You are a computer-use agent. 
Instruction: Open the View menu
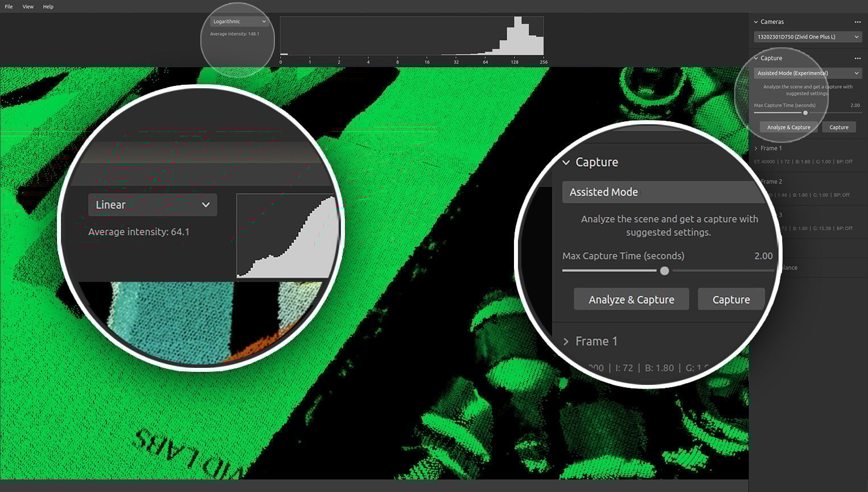pos(28,7)
